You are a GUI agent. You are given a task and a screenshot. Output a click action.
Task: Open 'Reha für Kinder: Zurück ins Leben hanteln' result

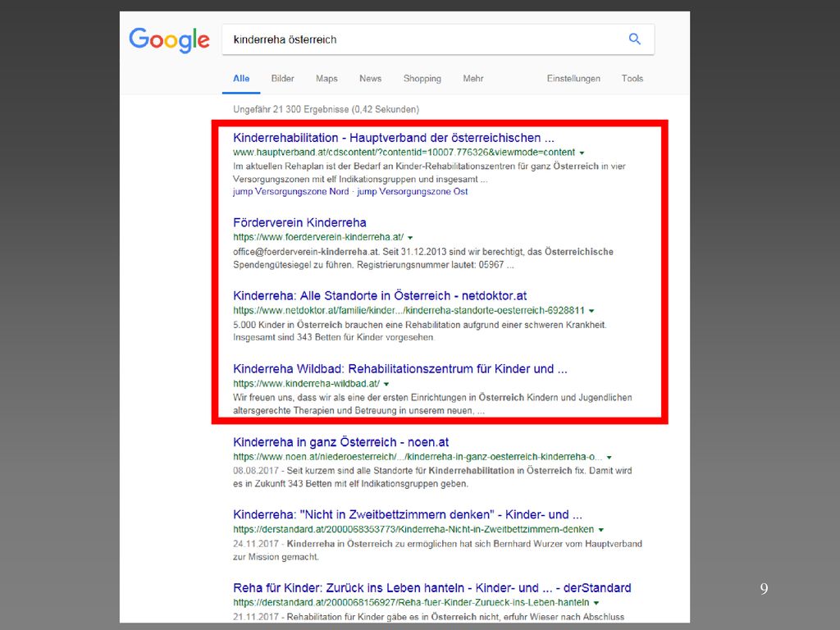pos(431,587)
